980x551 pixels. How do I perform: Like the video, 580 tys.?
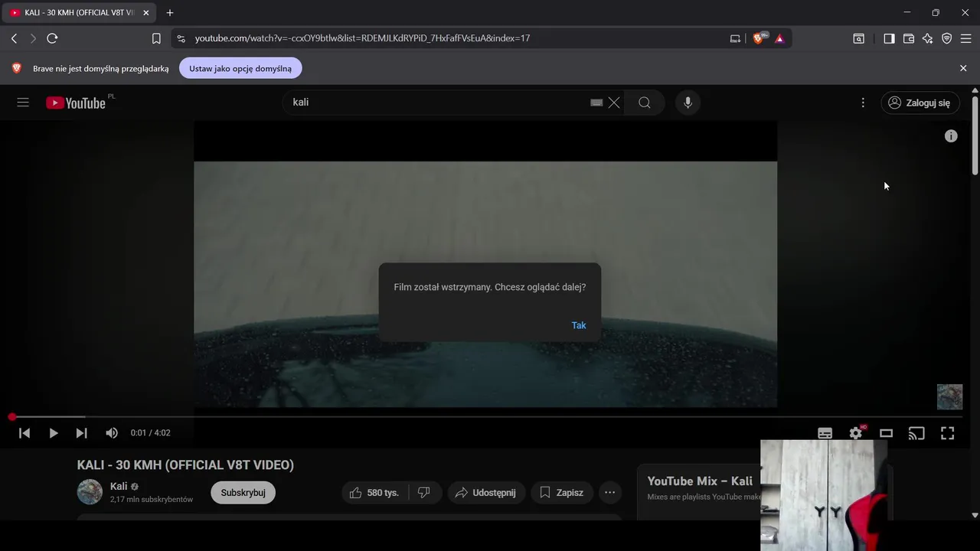(x=375, y=493)
